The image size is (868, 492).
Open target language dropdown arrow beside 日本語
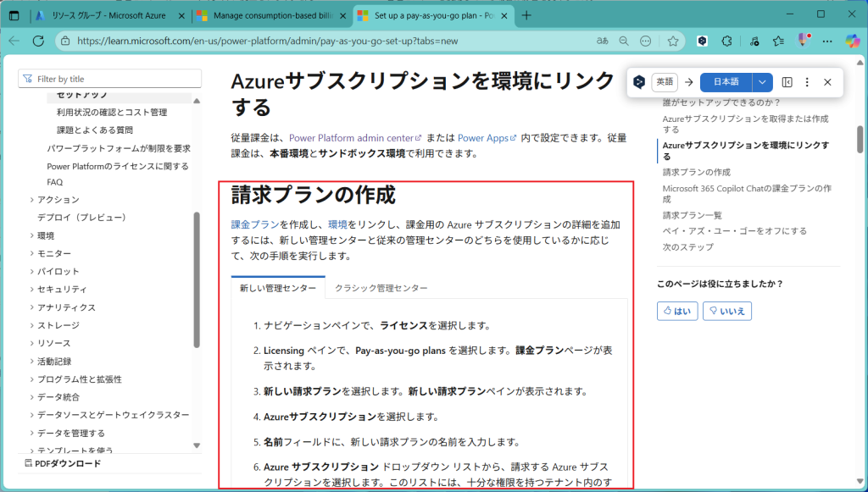tap(762, 82)
